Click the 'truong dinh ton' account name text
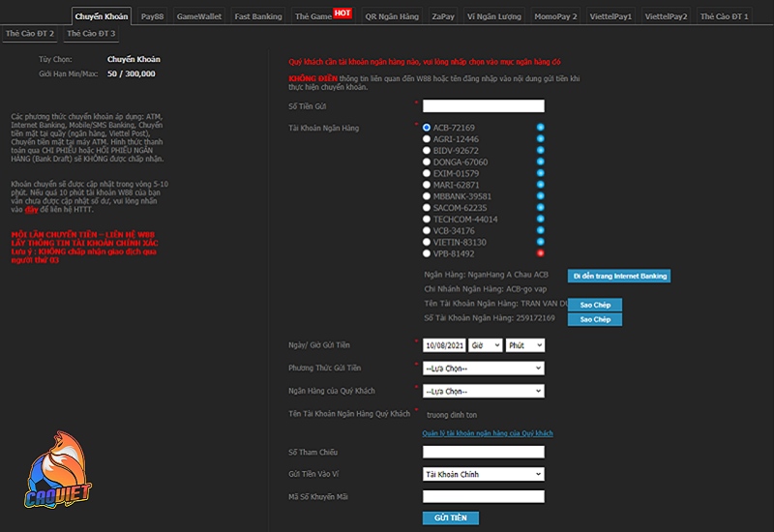This screenshot has width=774, height=532. tap(452, 415)
